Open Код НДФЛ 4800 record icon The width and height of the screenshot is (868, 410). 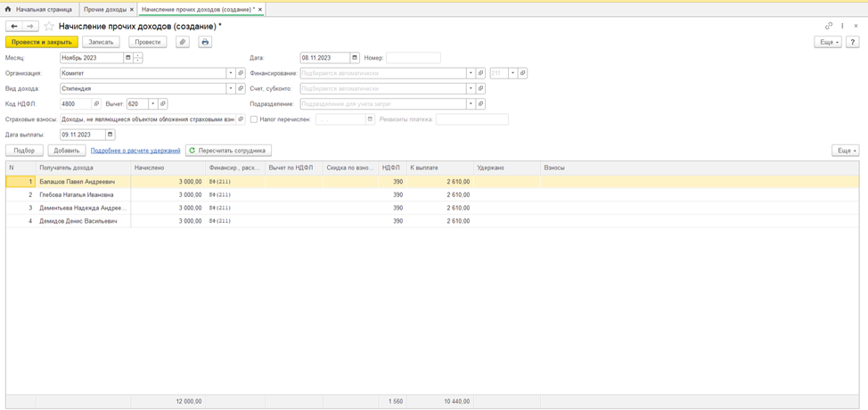[x=97, y=103]
